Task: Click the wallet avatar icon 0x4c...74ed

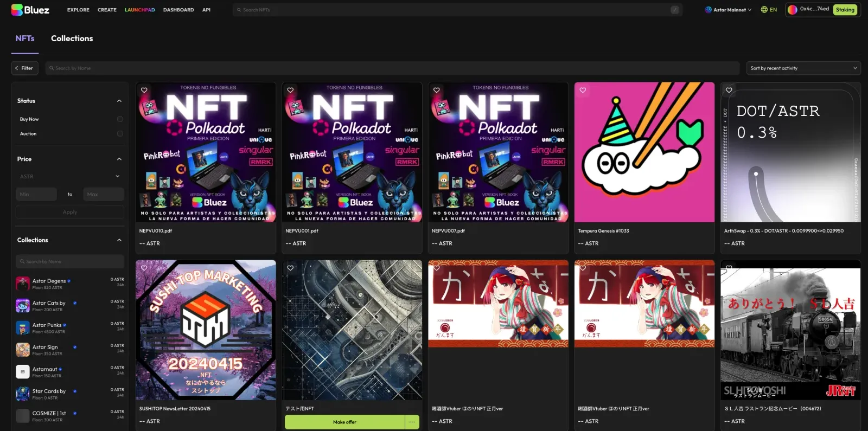Action: pos(793,10)
